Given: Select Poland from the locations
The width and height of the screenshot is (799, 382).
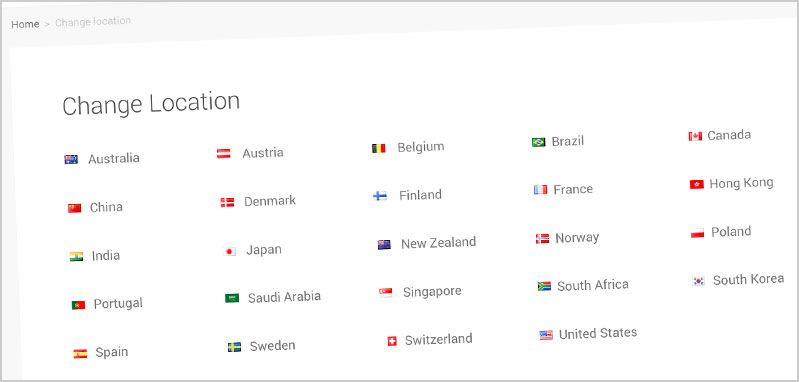Looking at the screenshot, I should 731,232.
